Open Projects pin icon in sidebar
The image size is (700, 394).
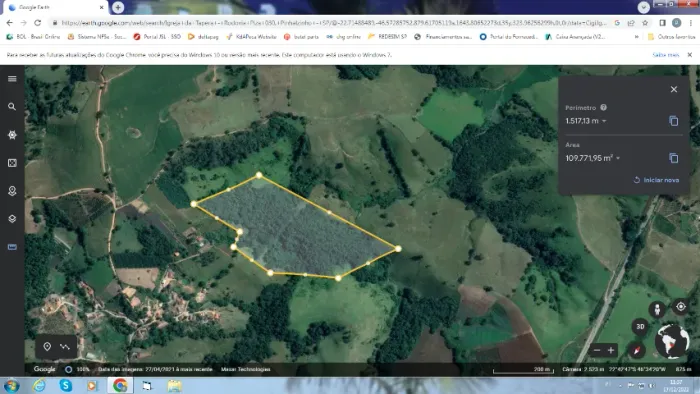pos(12,191)
